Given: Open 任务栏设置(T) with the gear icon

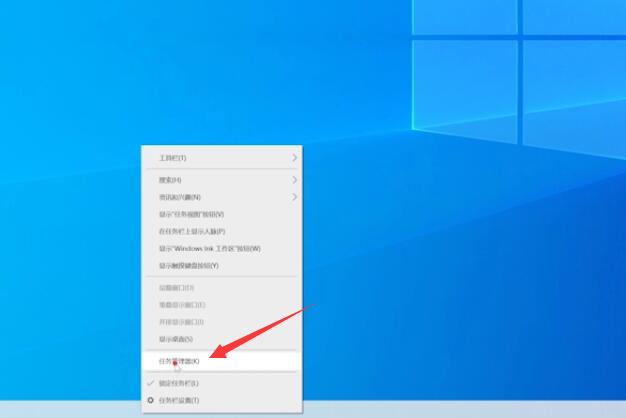Looking at the screenshot, I should tap(222, 400).
